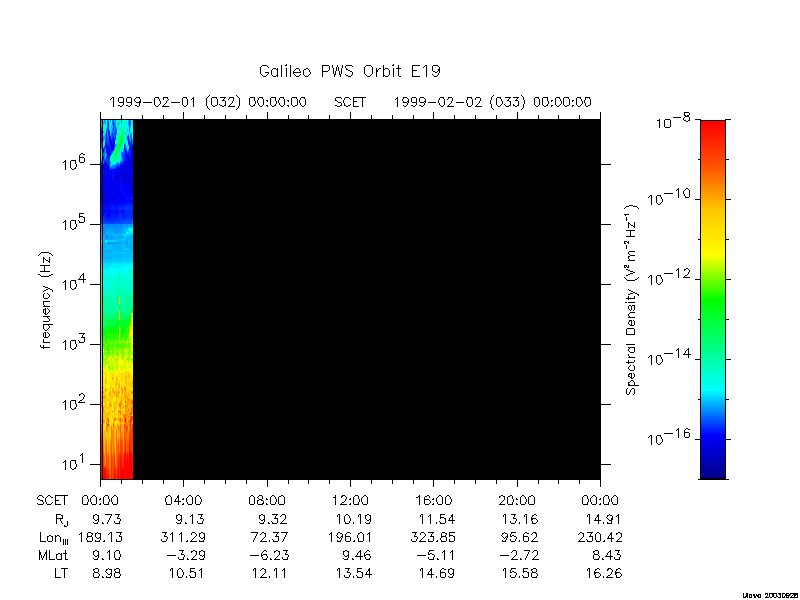Image resolution: width=800 pixels, height=600 pixels.
Task: Click the RJ value 14.91
Action: (x=604, y=519)
